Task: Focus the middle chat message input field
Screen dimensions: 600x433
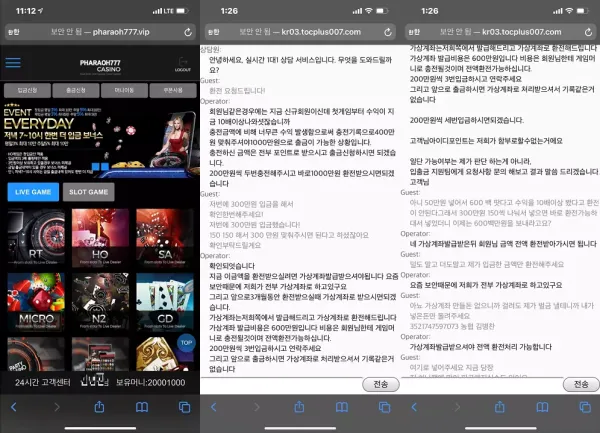Action: tap(281, 384)
